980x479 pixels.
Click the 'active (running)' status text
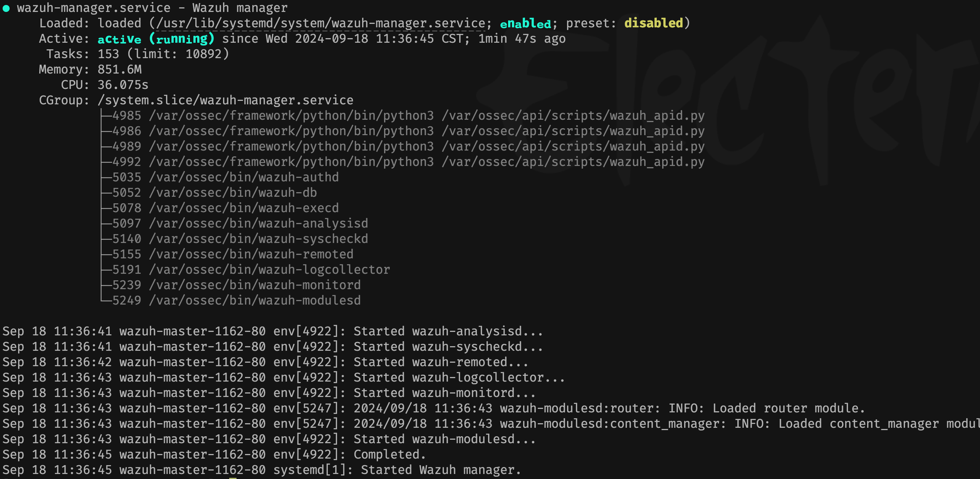coord(156,39)
